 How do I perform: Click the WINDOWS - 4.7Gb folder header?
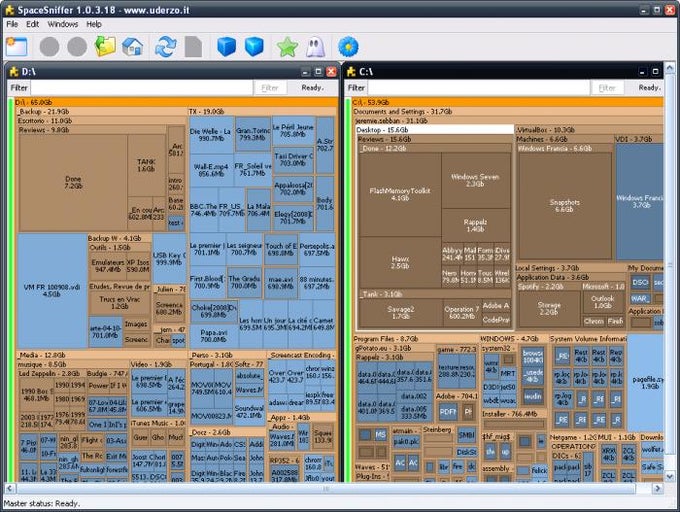coord(513,339)
